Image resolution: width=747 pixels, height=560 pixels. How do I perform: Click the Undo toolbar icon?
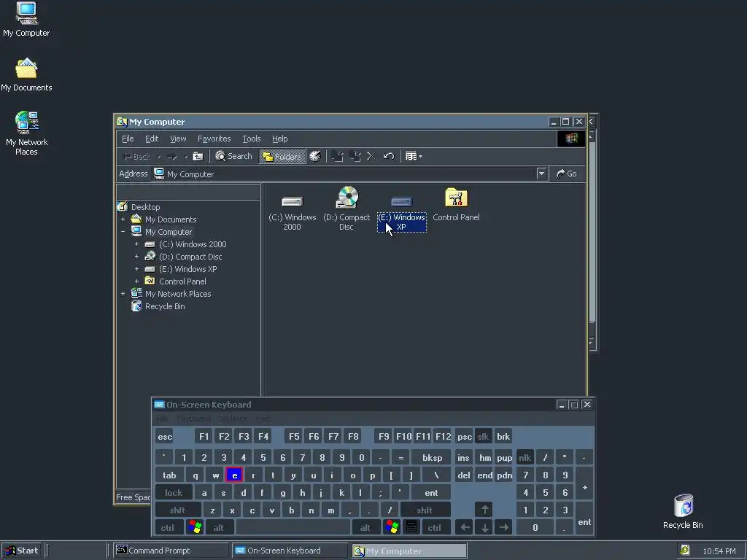tap(389, 156)
